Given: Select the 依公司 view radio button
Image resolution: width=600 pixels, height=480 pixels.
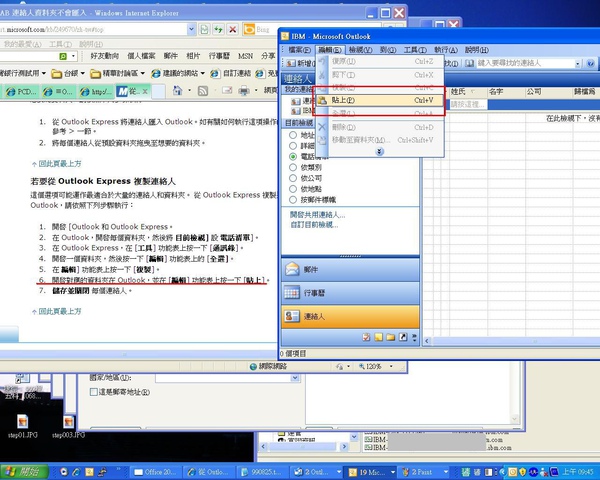Looking at the screenshot, I should pos(293,178).
